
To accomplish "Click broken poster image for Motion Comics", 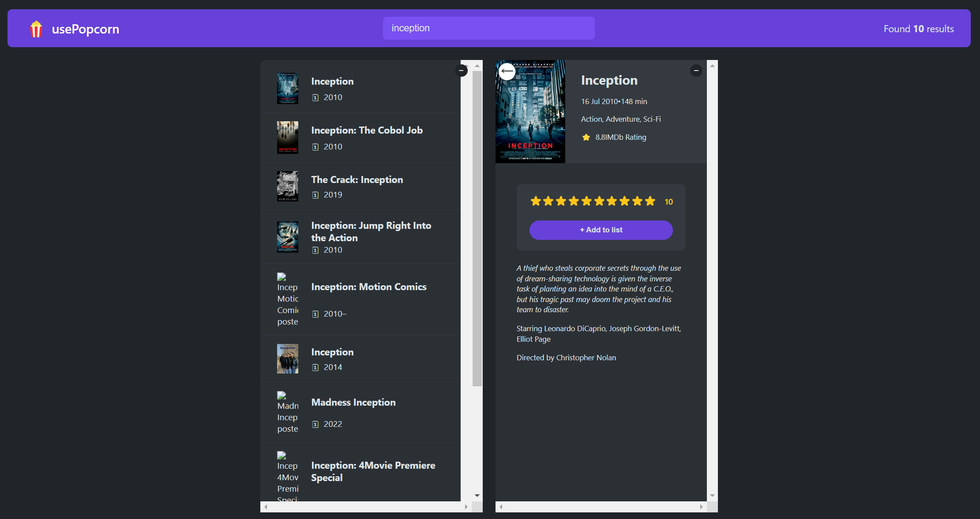I will 288,299.
